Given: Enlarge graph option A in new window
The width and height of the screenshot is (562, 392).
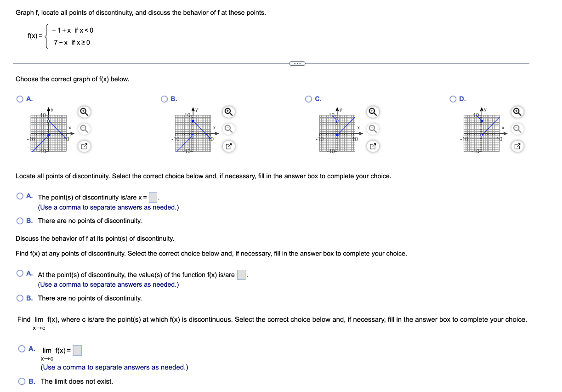Looking at the screenshot, I should (x=84, y=146).
